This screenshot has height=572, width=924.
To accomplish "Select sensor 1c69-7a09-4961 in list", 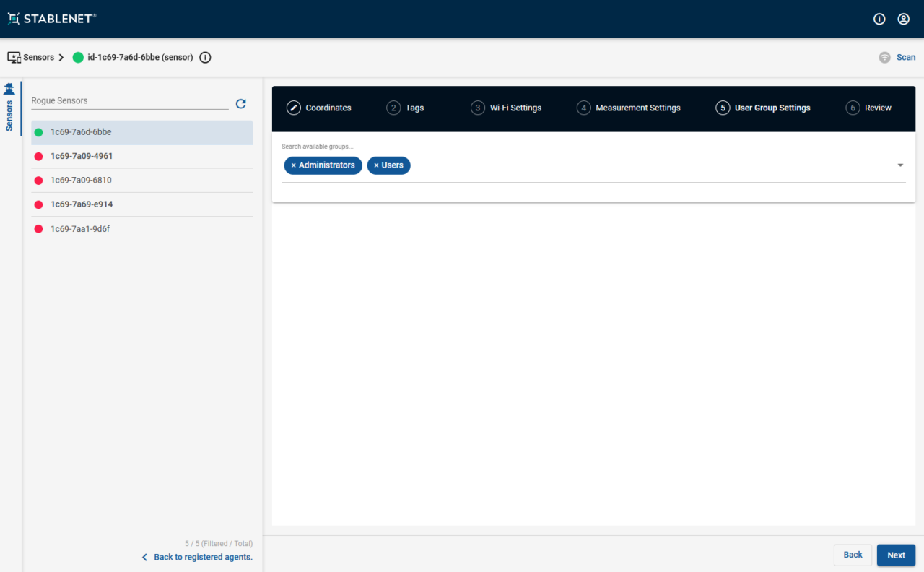I will tap(82, 156).
